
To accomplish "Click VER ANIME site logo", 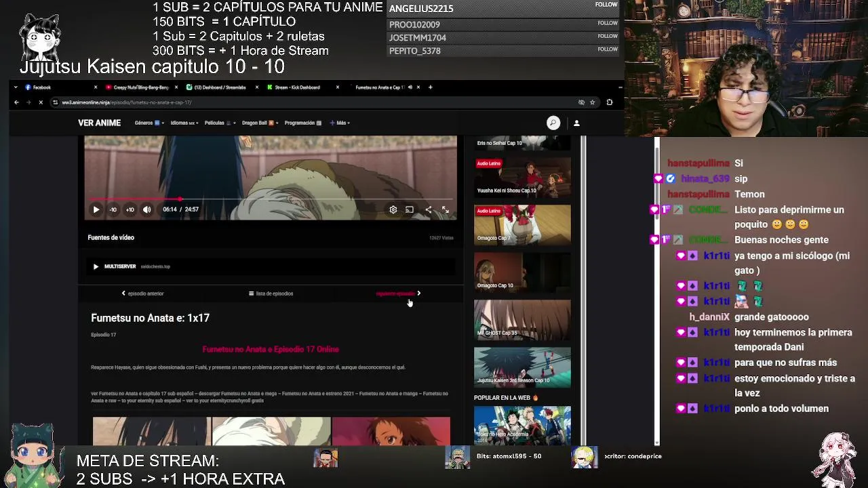I will coord(99,123).
